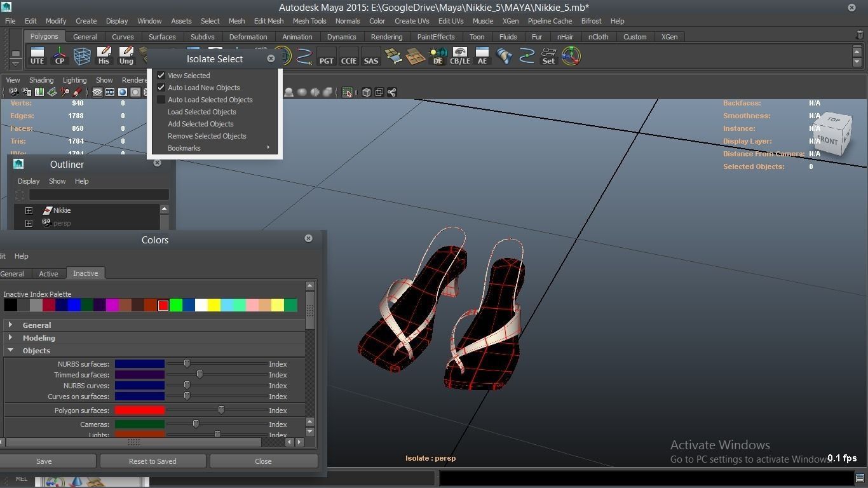The height and width of the screenshot is (488, 868).
Task: Expand the Nikkie node in Outliner
Action: click(x=29, y=210)
